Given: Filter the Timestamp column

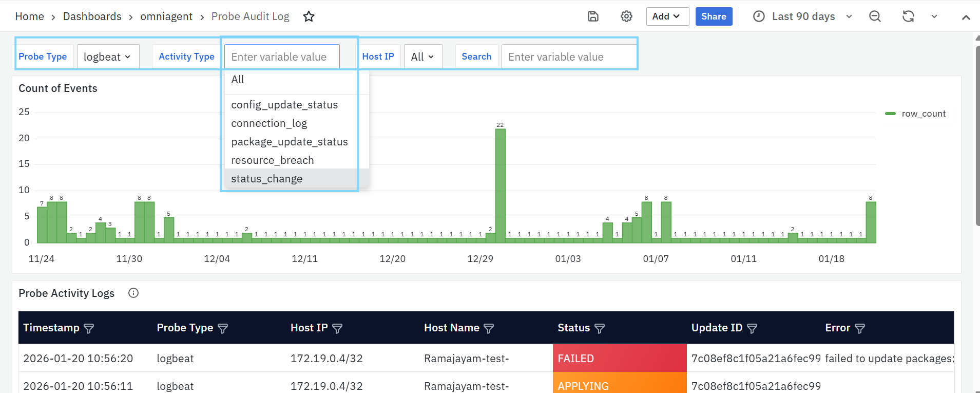Looking at the screenshot, I should click(x=89, y=328).
